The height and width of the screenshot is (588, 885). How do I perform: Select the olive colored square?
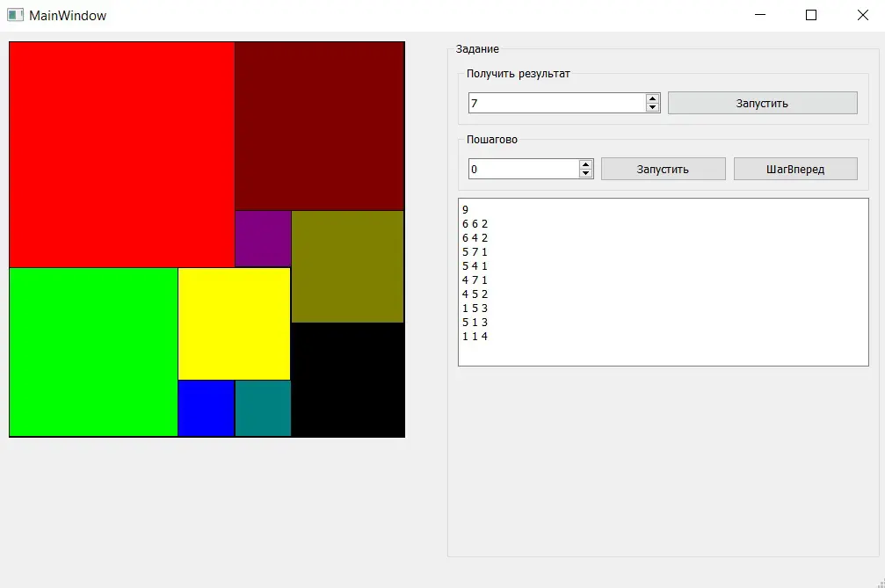tap(347, 266)
